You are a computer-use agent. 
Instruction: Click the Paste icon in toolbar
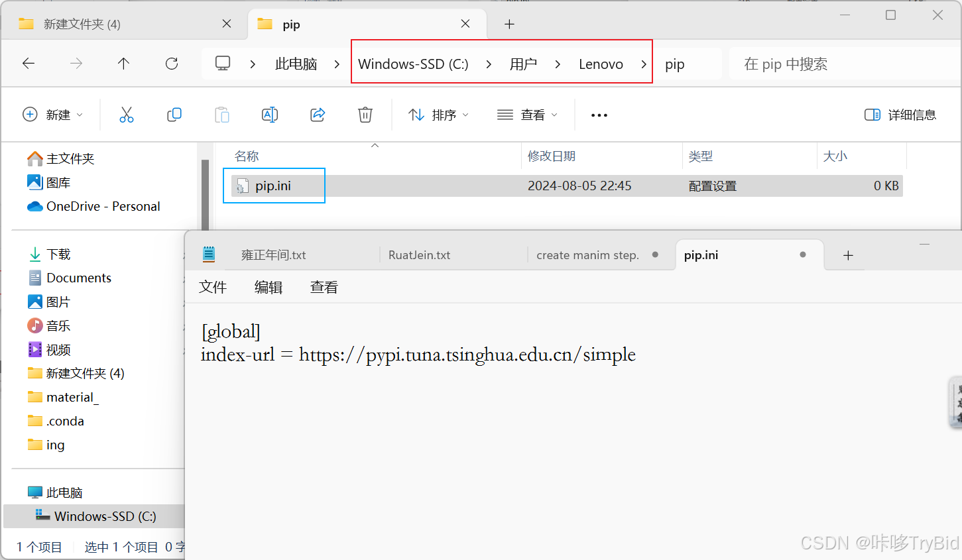[222, 115]
